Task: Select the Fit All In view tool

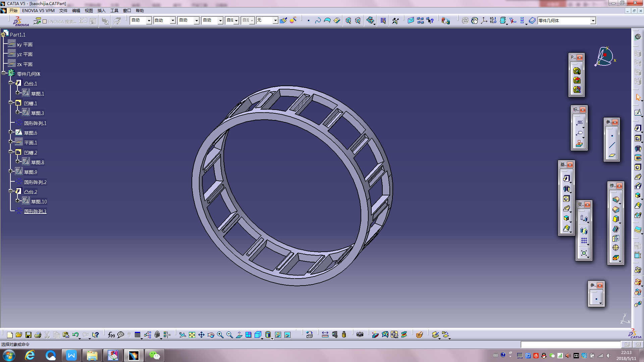Action: (192, 335)
